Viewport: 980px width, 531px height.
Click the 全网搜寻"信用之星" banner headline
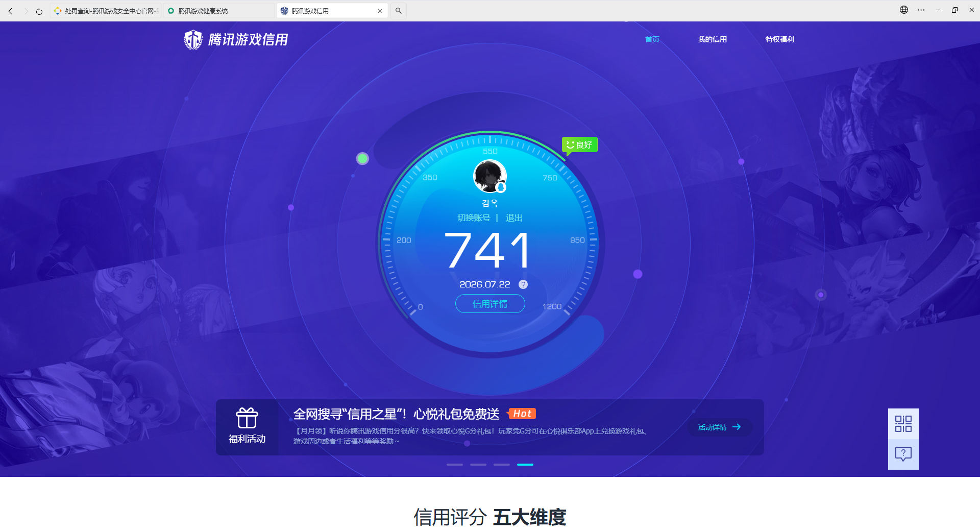tap(396, 414)
